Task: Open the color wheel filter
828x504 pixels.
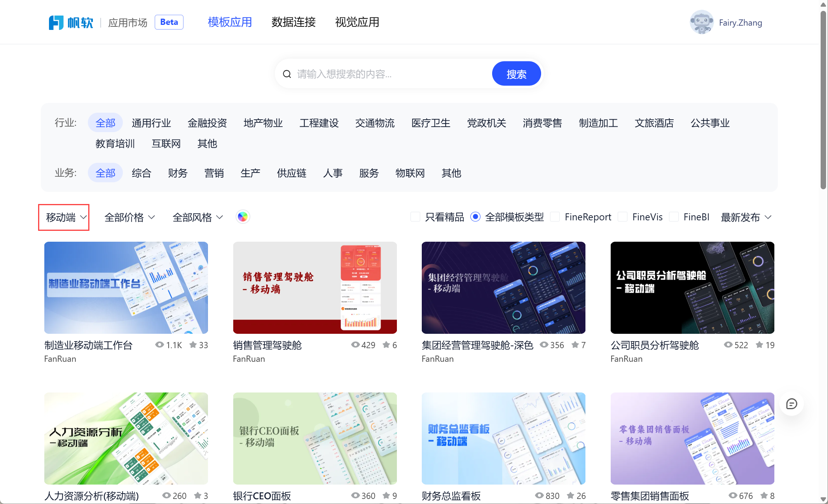Action: tap(243, 217)
